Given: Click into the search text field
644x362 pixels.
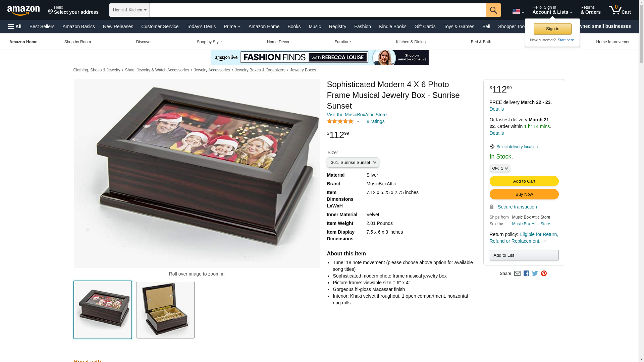Looking at the screenshot, I should (318, 10).
